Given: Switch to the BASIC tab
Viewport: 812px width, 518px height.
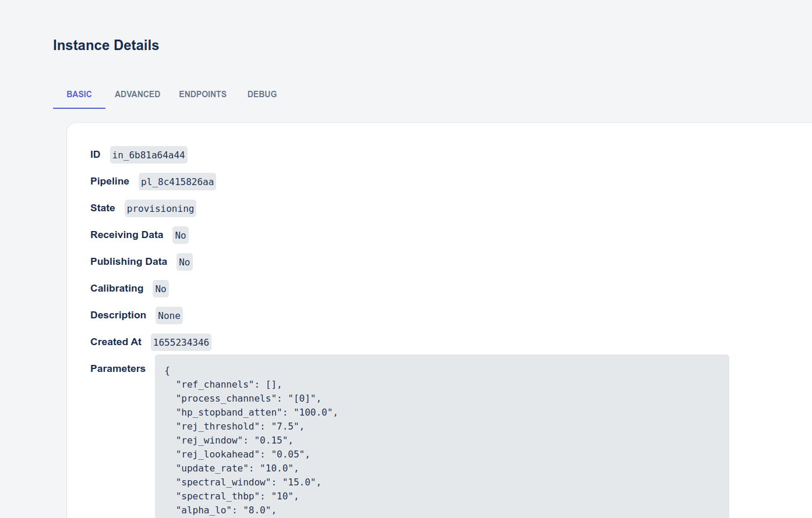Looking at the screenshot, I should point(79,94).
